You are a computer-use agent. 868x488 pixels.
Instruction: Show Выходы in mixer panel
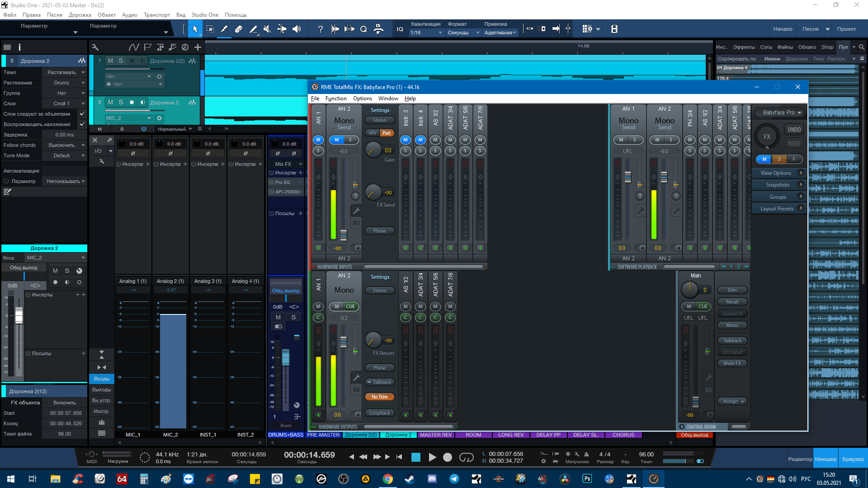point(102,389)
